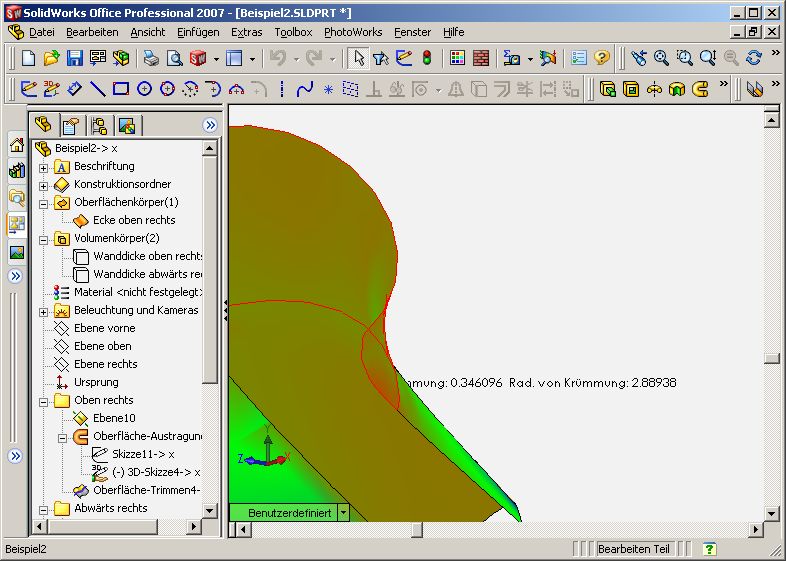Click the Zoom to Fit magnifier icon
Image resolution: width=786 pixels, height=561 pixels.
(x=661, y=58)
